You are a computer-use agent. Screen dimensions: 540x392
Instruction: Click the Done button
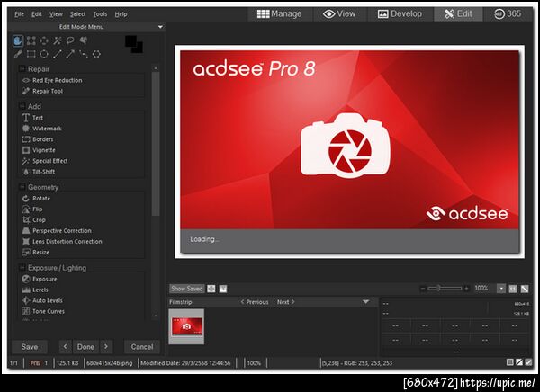coord(85,347)
